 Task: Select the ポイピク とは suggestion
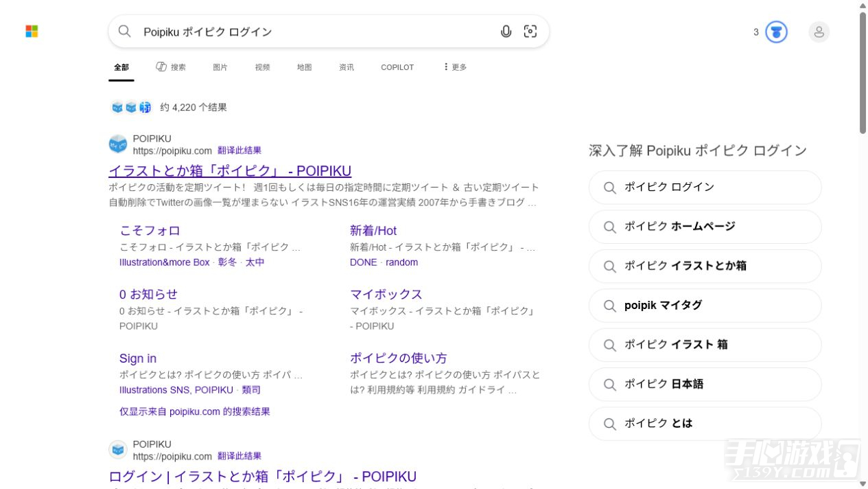point(705,424)
